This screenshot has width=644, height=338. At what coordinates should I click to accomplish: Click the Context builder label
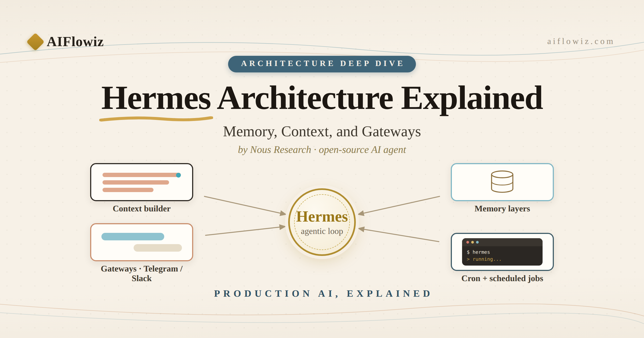(142, 209)
